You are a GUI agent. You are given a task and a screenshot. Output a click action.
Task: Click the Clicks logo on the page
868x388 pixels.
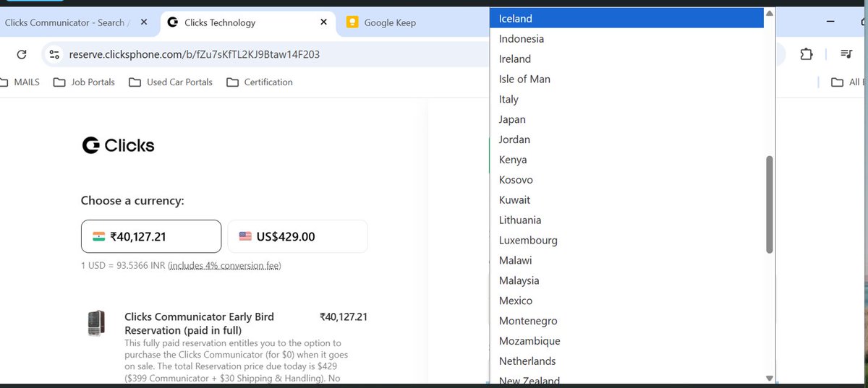tap(118, 145)
